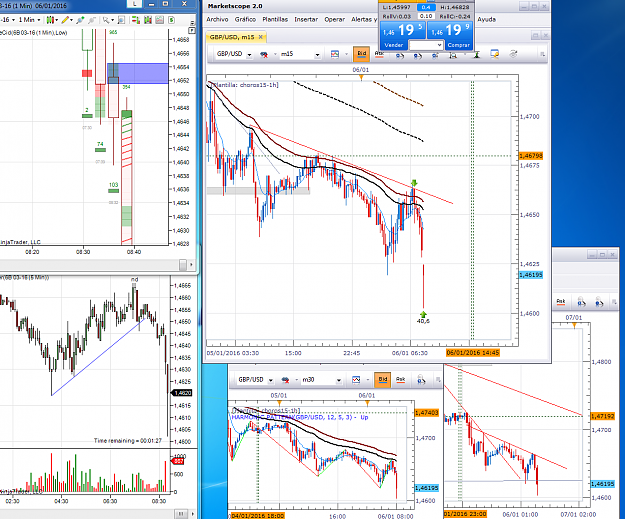
Task: Click the blue shaded rectangle on 1 Min chart
Action: (138, 73)
